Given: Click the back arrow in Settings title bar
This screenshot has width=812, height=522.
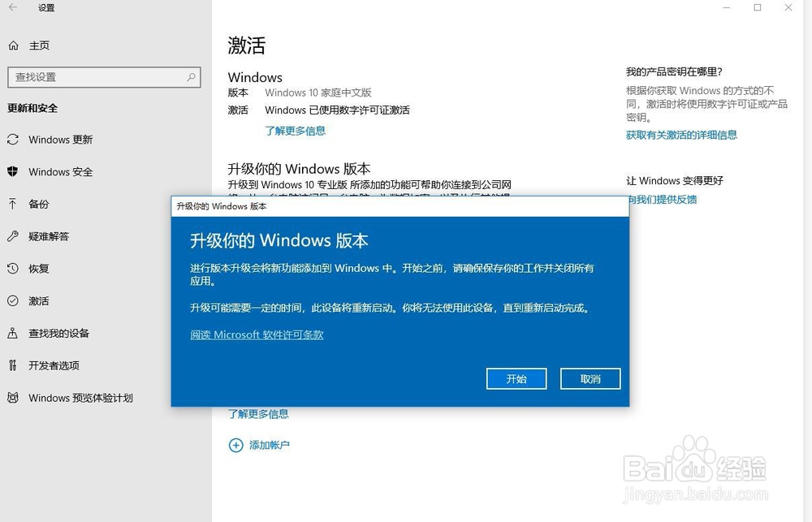Looking at the screenshot, I should pyautogui.click(x=12, y=7).
